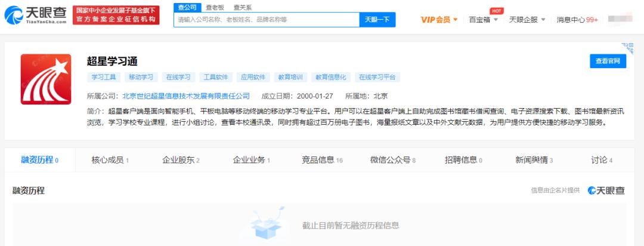Click the HOT badge above 百宝箱
Screen dimensions: 644x246
497,11
